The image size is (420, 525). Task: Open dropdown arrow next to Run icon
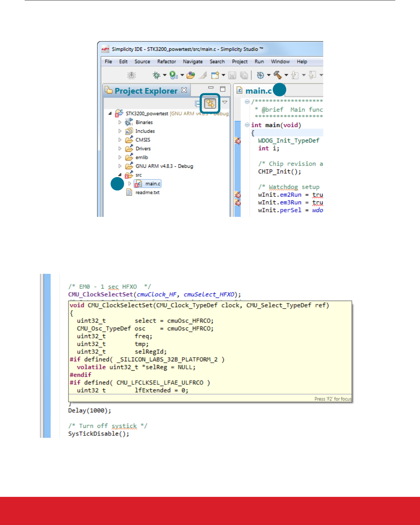pyautogui.click(x=182, y=75)
